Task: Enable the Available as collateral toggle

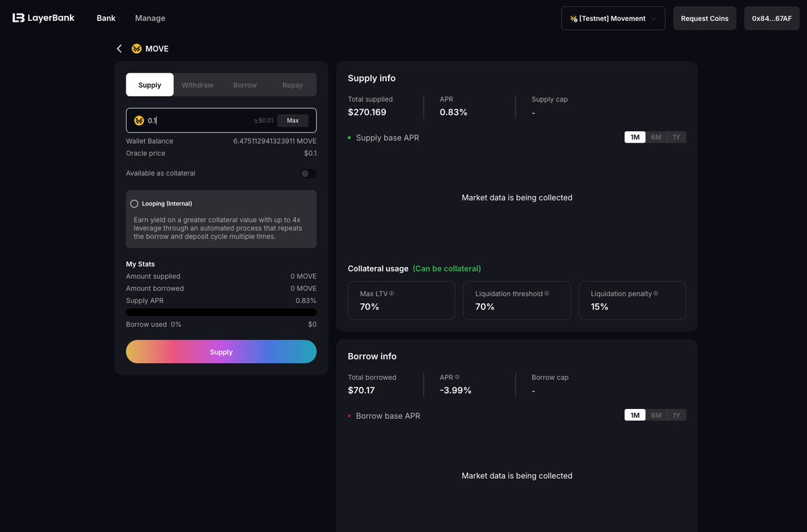Action: [x=307, y=173]
